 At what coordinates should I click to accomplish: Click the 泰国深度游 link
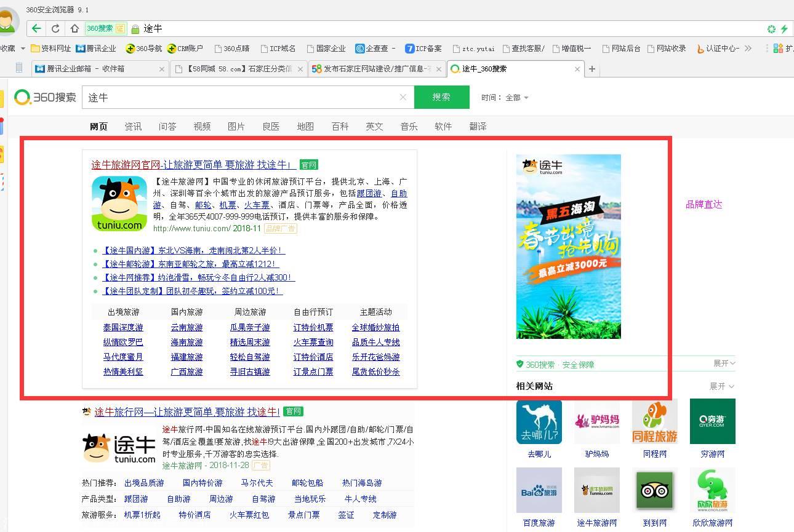pos(123,327)
